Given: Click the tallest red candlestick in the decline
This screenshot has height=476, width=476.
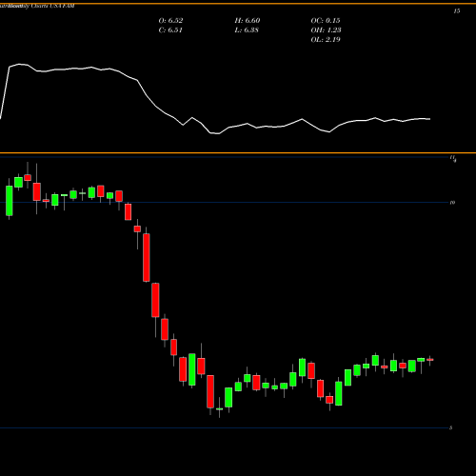Looking at the screenshot, I should [147, 258].
